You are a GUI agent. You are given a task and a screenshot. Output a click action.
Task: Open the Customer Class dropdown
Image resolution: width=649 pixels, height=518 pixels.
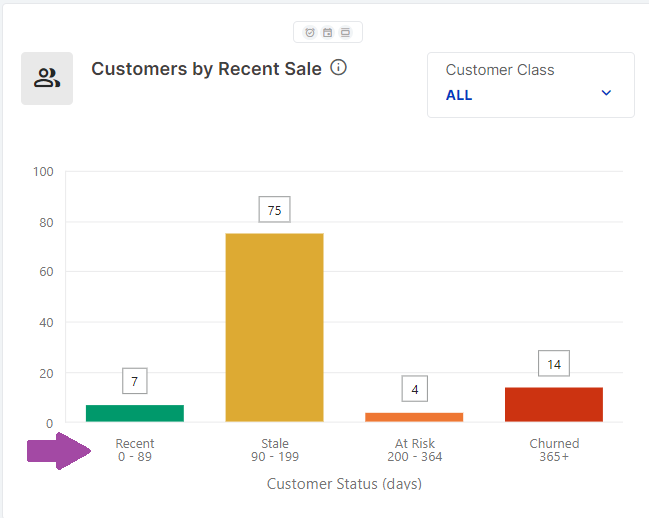pyautogui.click(x=530, y=85)
